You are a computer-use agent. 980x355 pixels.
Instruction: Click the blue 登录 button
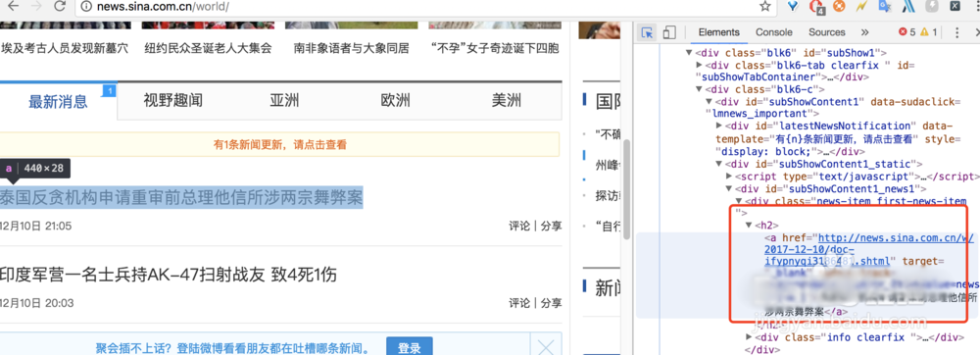(409, 347)
